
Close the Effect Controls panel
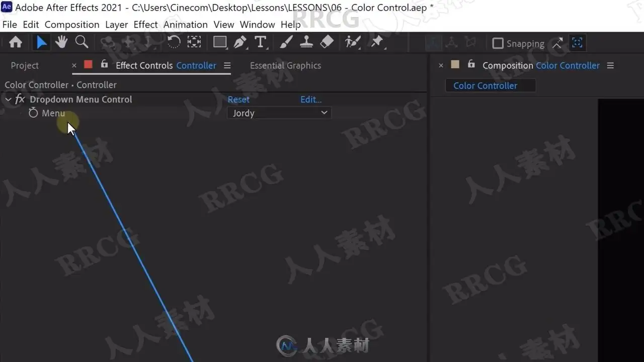coord(74,65)
